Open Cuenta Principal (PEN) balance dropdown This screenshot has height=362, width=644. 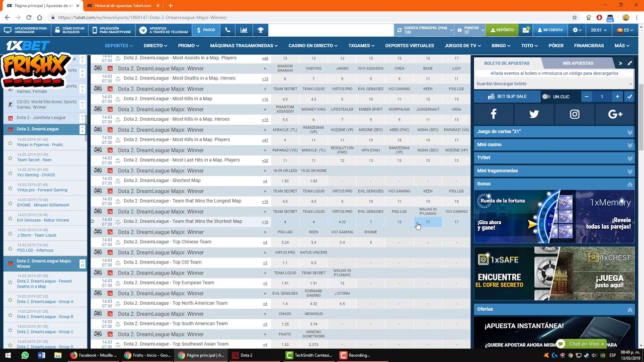[x=424, y=30]
